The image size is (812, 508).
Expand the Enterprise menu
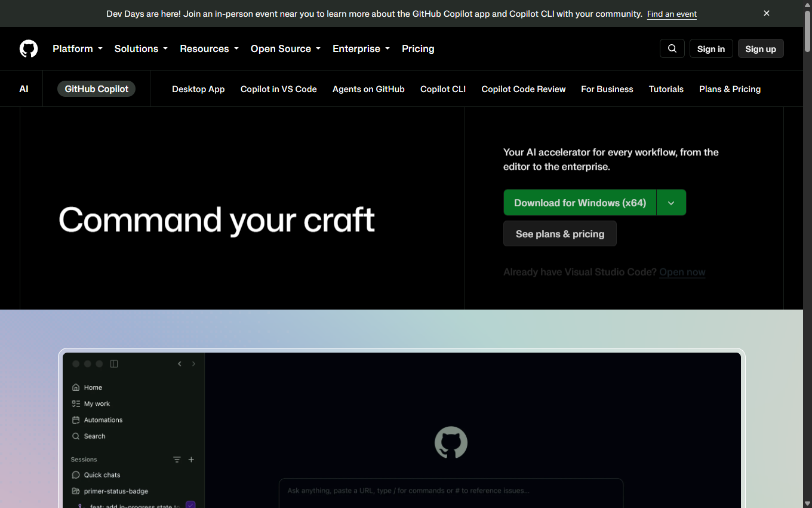361,48
